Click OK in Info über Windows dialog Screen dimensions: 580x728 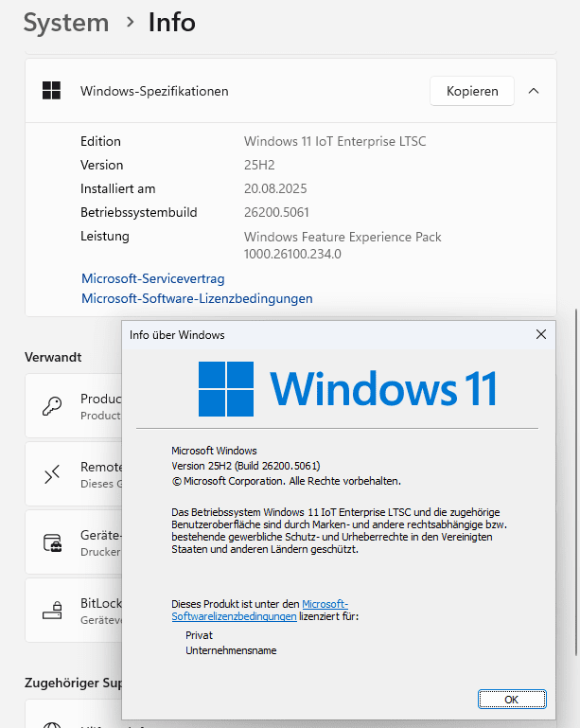click(512, 700)
